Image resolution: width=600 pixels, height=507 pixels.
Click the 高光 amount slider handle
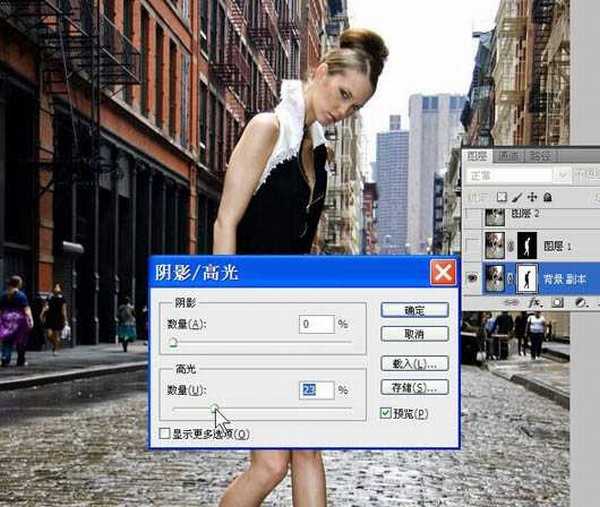point(214,408)
